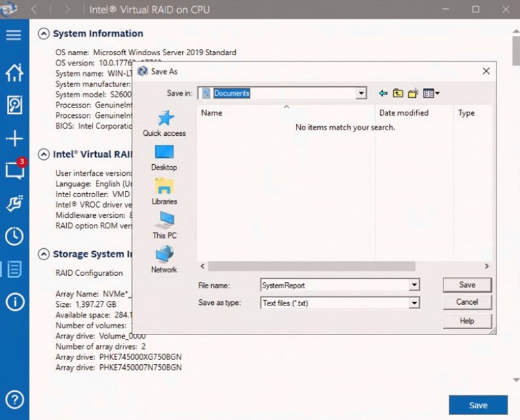Click the Documents text in Save in box
The image size is (520, 420).
pyautogui.click(x=232, y=93)
